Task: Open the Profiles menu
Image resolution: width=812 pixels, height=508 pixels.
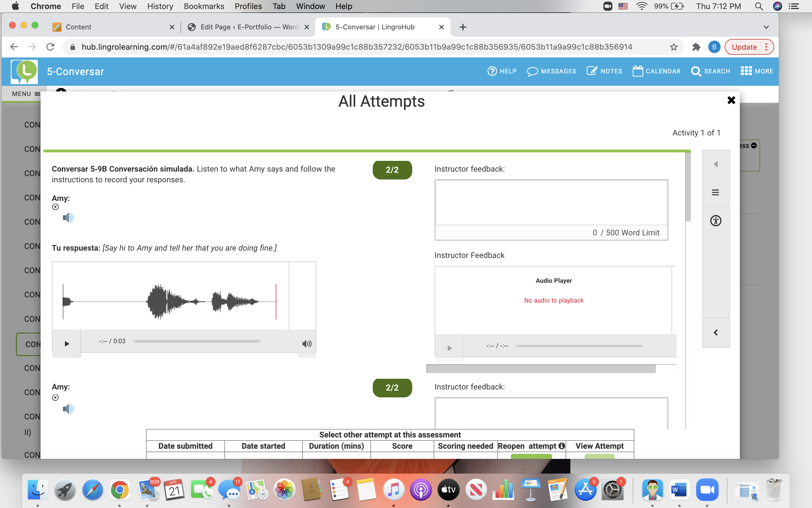Action: pyautogui.click(x=248, y=6)
